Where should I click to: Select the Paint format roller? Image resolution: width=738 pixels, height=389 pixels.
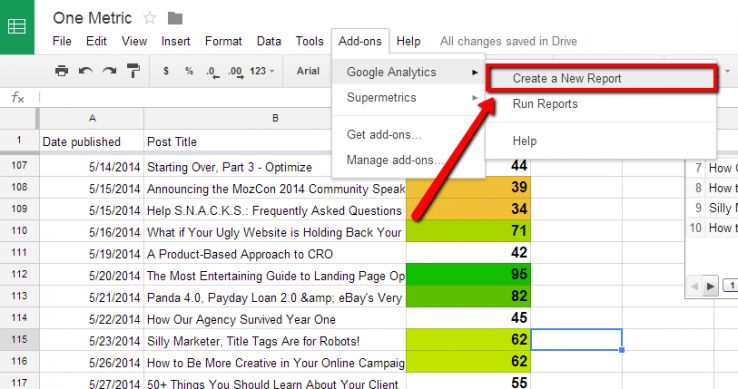[133, 71]
